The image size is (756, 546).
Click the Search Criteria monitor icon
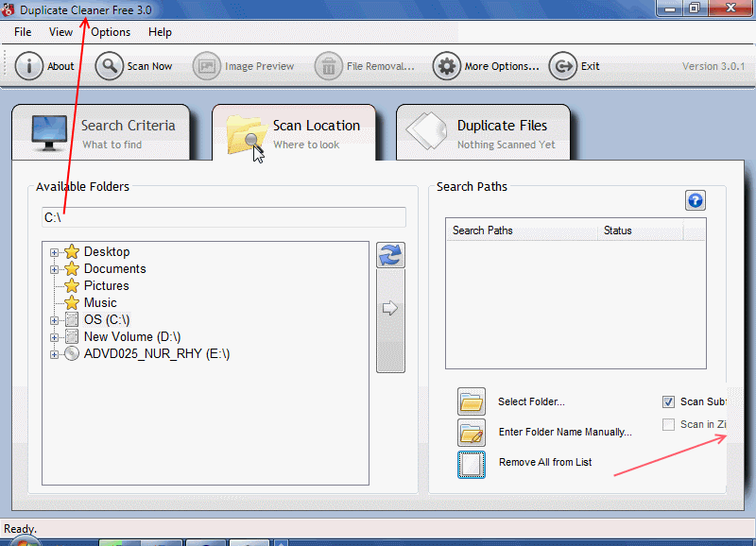tap(49, 133)
